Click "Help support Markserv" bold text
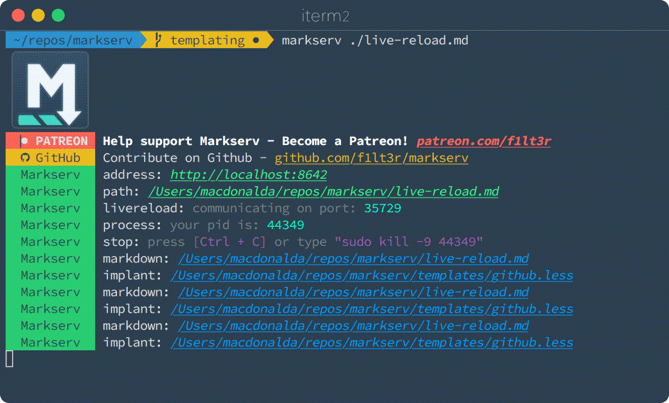 coord(181,141)
